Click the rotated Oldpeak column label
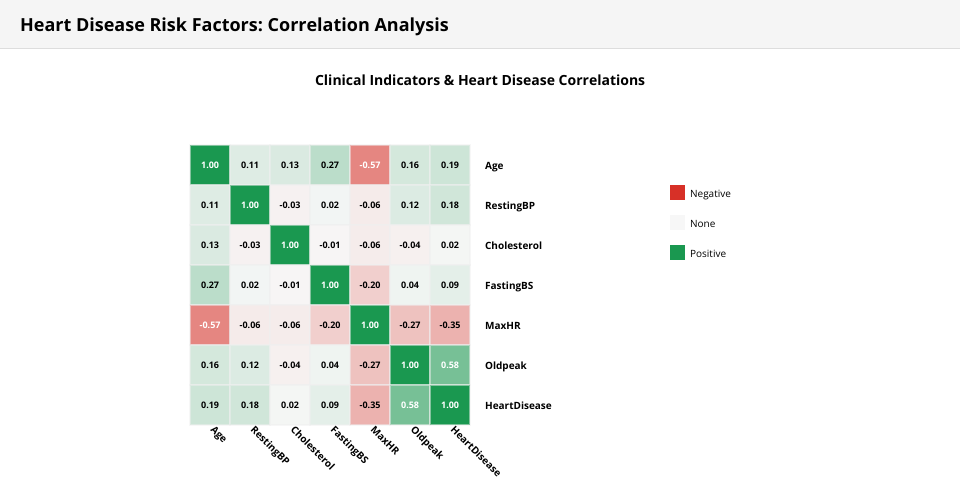The width and height of the screenshot is (960, 500). pos(427,445)
